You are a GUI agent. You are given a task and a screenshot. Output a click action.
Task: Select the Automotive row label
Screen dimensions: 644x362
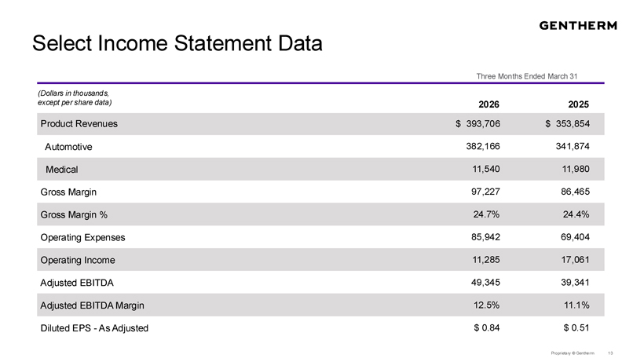[68, 147]
